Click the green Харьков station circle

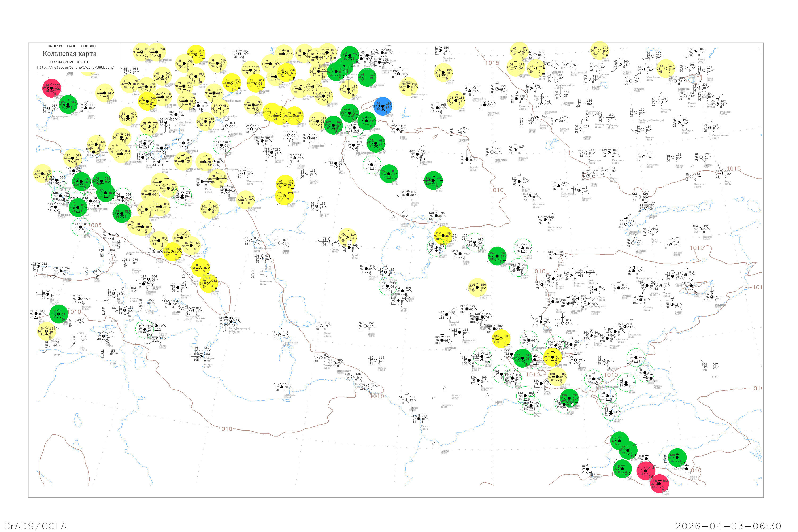click(68, 104)
